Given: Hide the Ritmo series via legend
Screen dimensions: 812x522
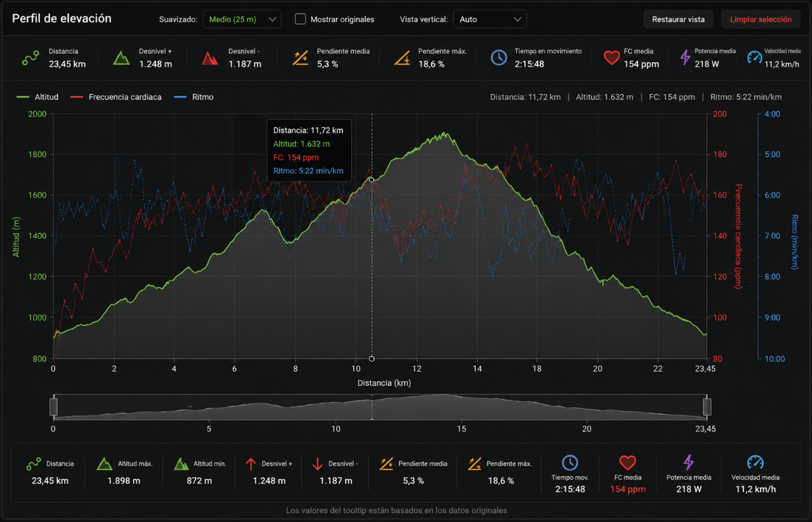Looking at the screenshot, I should click(193, 97).
